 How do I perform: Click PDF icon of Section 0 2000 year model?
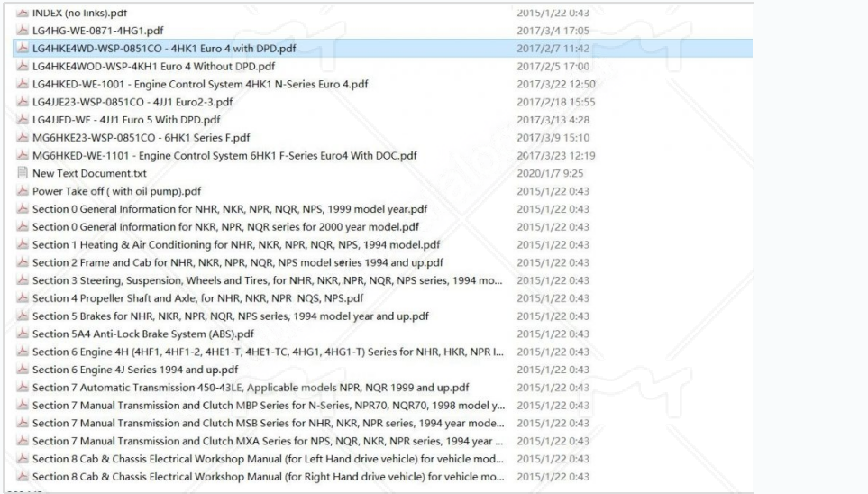click(23, 226)
